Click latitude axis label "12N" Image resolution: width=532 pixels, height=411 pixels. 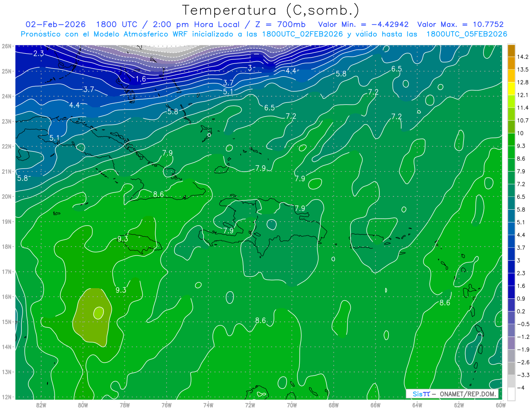[x=6, y=397]
